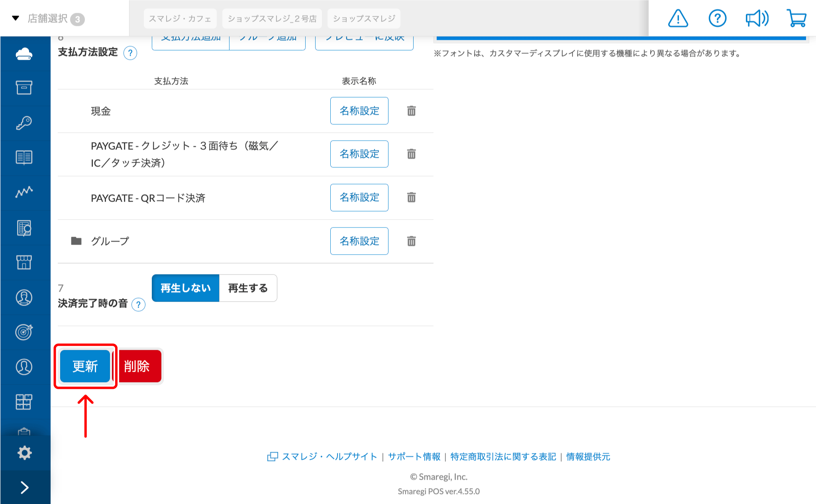Open the line graph analytics icon
This screenshot has width=816, height=504.
[24, 192]
